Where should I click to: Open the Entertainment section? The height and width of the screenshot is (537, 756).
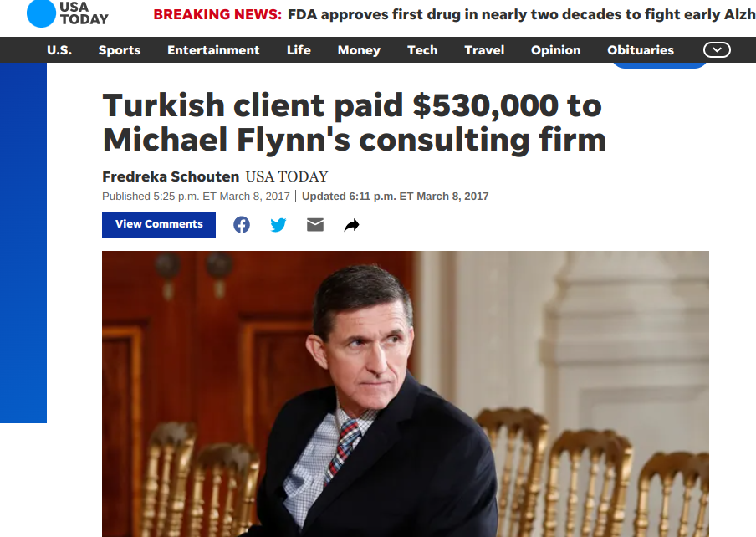(213, 50)
